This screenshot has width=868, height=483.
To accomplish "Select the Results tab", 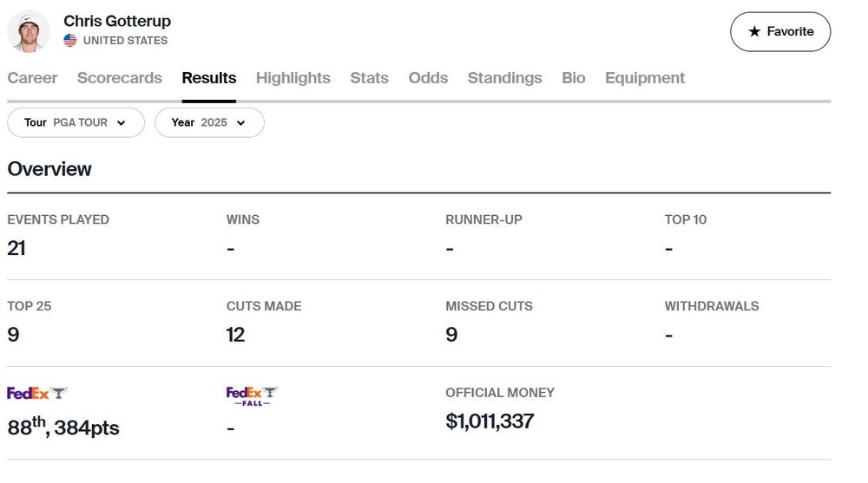I will click(209, 78).
